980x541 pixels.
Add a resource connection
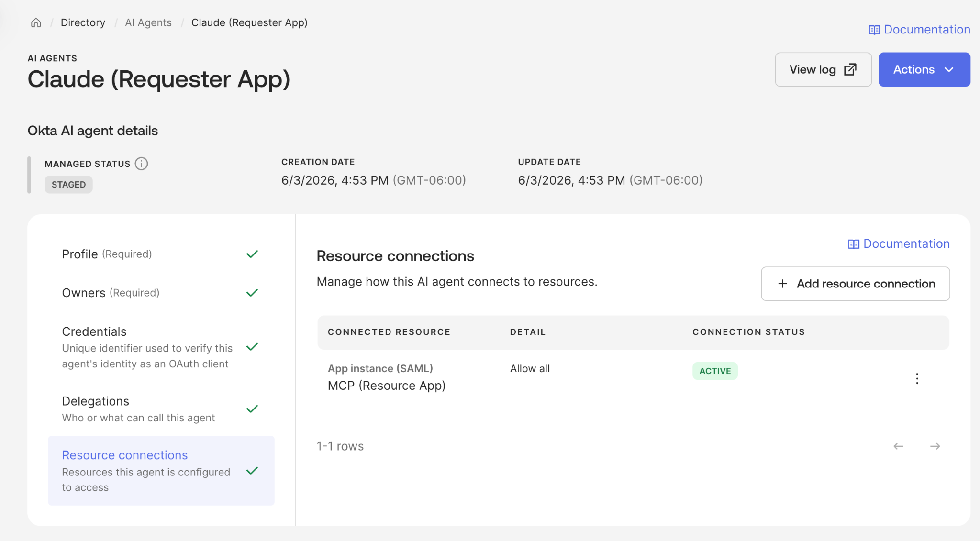pos(855,284)
